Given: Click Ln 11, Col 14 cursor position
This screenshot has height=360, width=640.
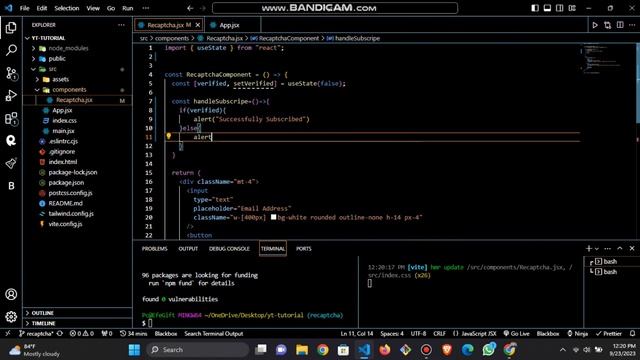Looking at the screenshot, I should [357, 333].
